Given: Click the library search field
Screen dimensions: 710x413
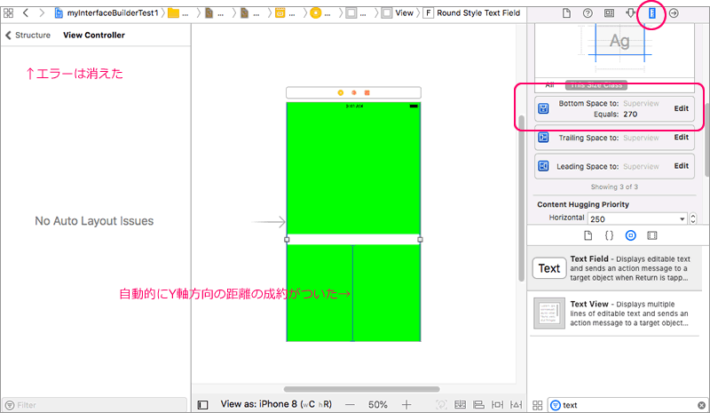Looking at the screenshot, I should point(620,405).
